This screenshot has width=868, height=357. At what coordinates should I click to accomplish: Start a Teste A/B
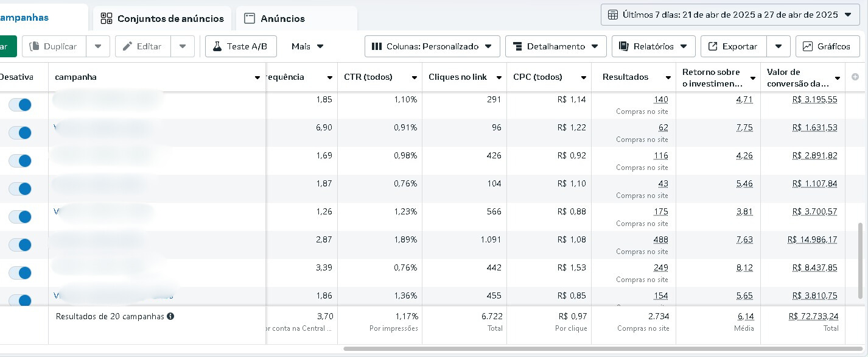click(241, 46)
